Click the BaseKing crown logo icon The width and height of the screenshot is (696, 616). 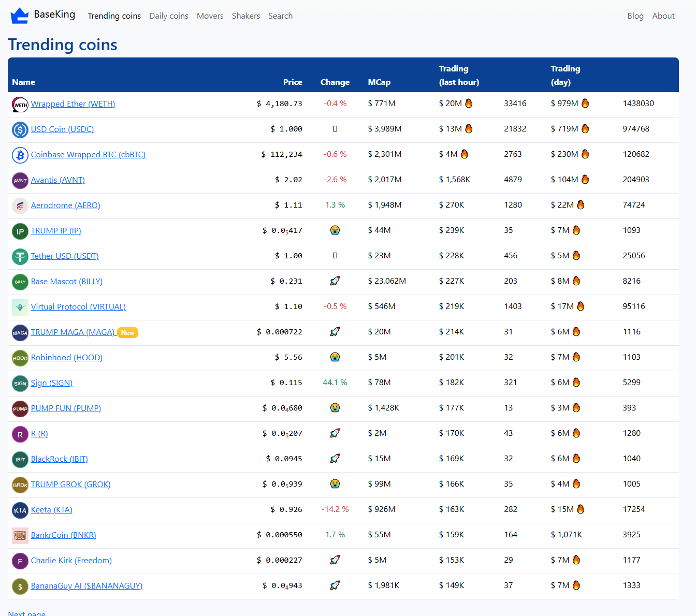[x=20, y=16]
